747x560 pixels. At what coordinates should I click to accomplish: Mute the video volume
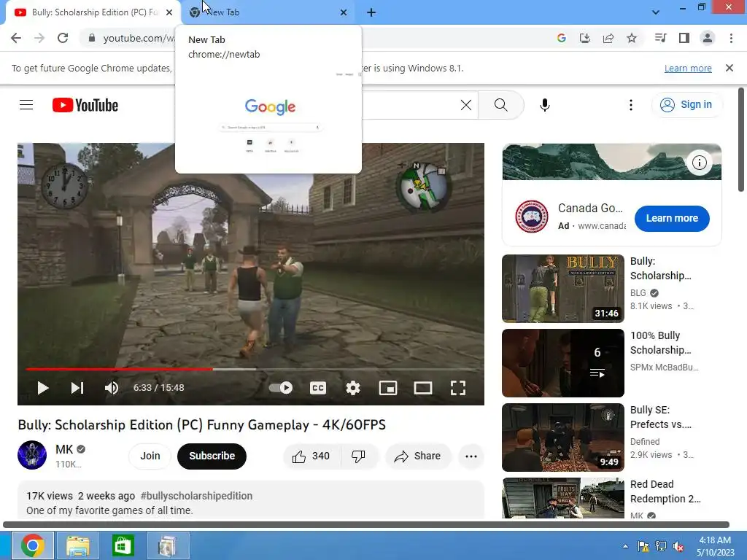click(x=112, y=388)
